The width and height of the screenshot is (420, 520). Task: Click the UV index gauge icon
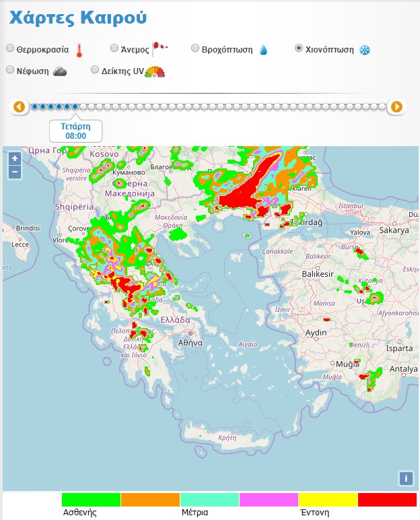(x=155, y=71)
